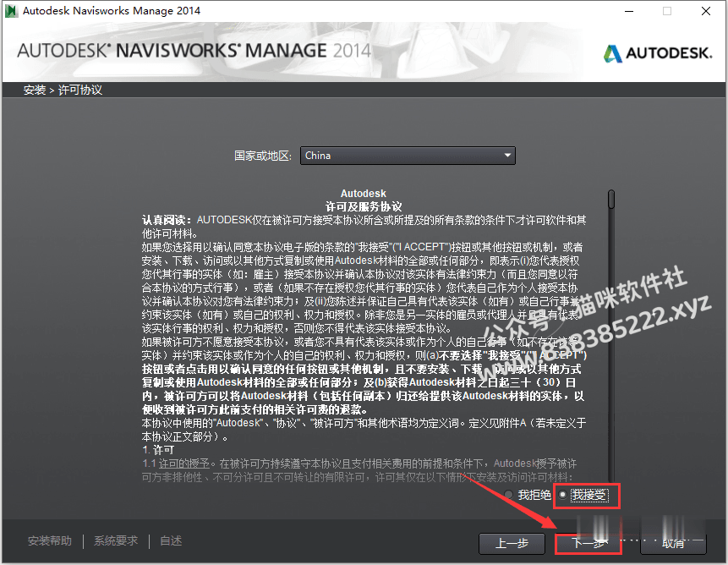Open the 安装帮助 link
The width and height of the screenshot is (728, 565).
click(x=50, y=540)
